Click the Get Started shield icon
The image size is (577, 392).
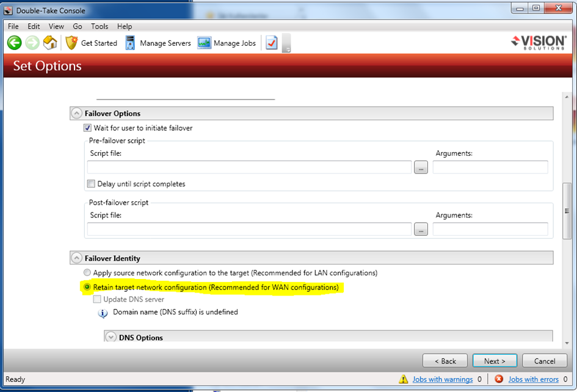pyautogui.click(x=71, y=43)
